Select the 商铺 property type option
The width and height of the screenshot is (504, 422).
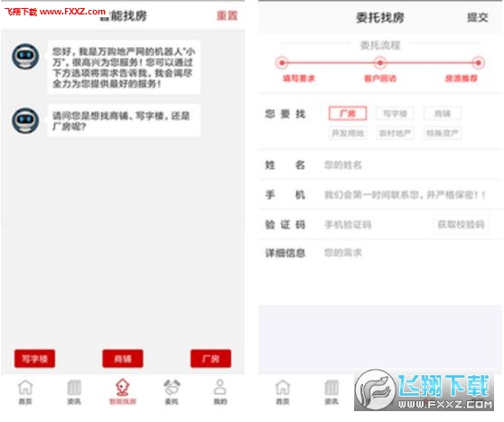coord(443,114)
